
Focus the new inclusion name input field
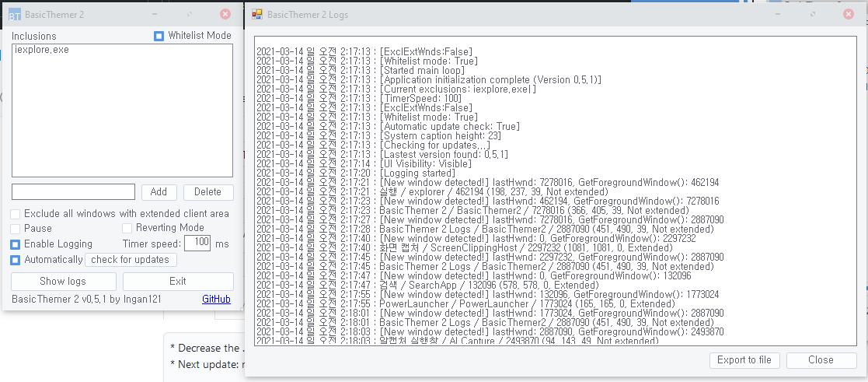pyautogui.click(x=74, y=192)
